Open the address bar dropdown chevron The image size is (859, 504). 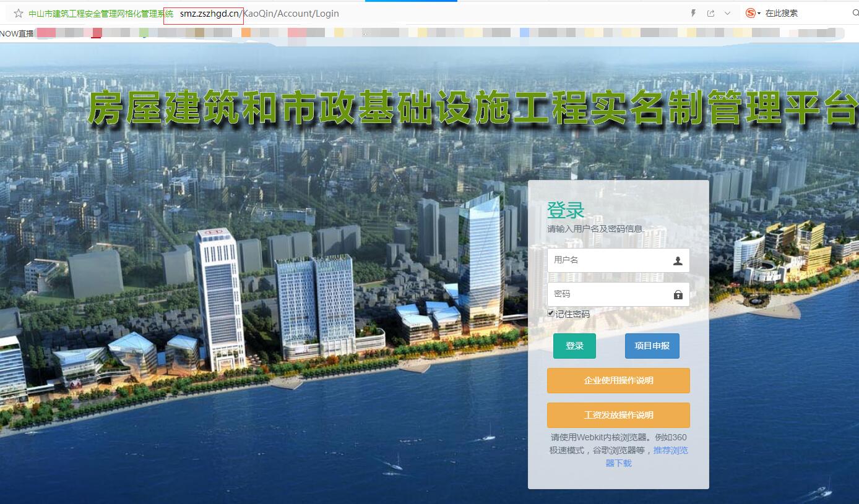click(728, 13)
